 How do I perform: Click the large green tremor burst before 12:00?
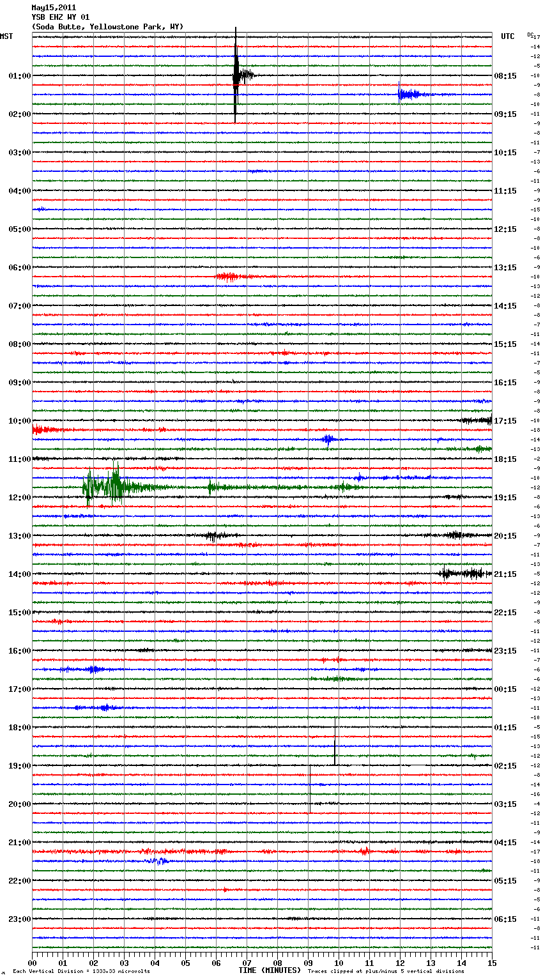(x=105, y=487)
